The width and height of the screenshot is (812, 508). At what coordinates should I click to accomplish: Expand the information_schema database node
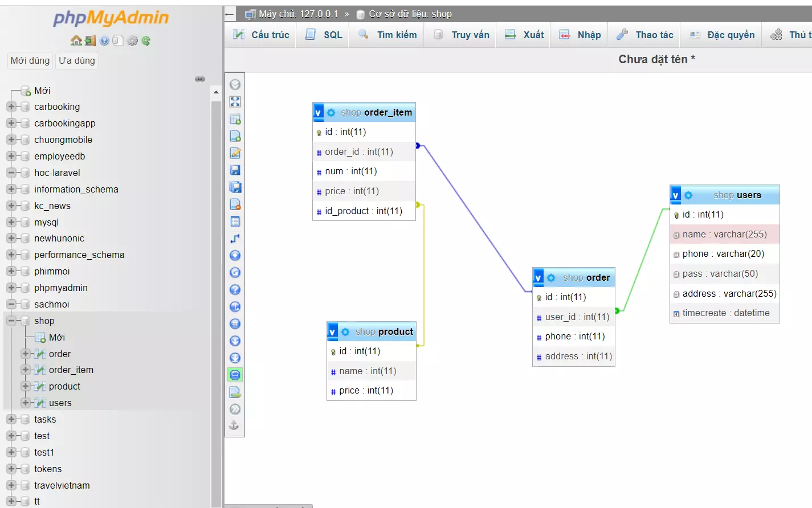click(11, 189)
